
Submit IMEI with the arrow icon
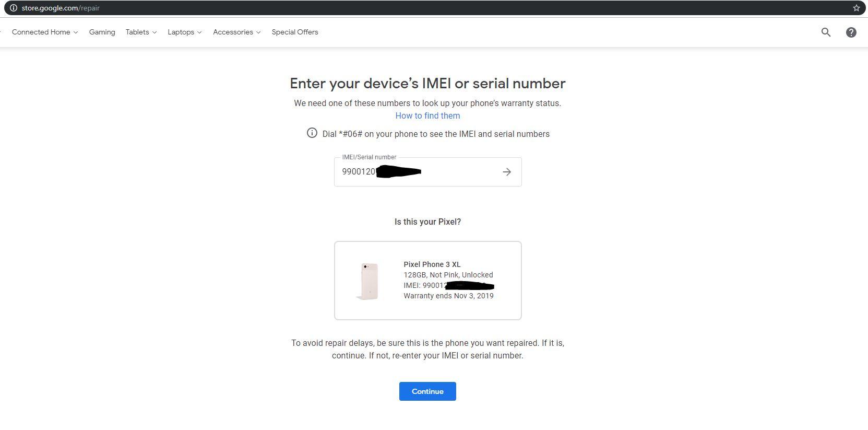coord(507,172)
